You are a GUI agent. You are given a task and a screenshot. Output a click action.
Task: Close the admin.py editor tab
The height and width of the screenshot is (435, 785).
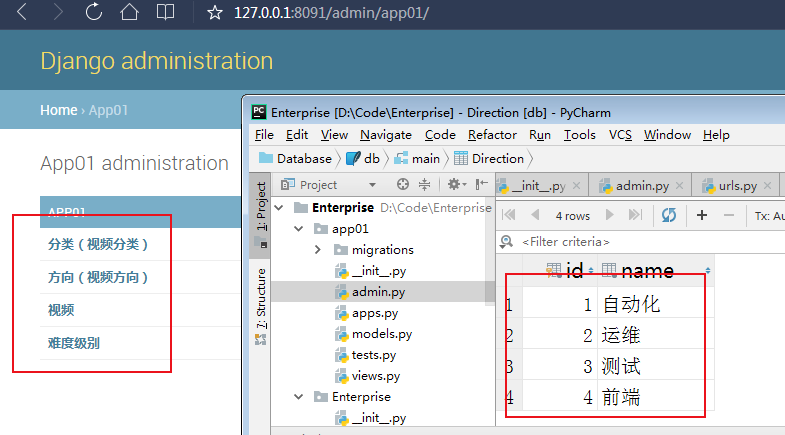[679, 186]
